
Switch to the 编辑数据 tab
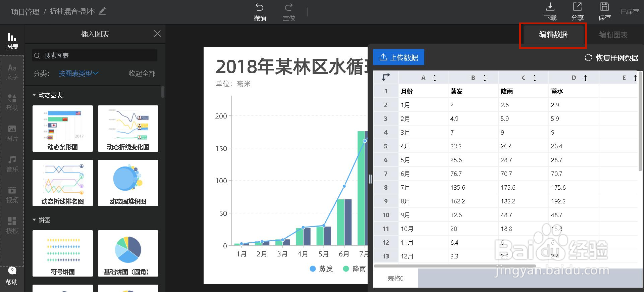point(553,35)
